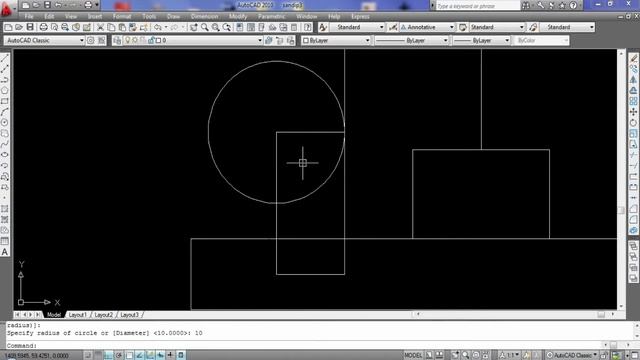This screenshot has height=360, width=640.
Task: Click the Help question mark icon
Action: click(x=308, y=27)
